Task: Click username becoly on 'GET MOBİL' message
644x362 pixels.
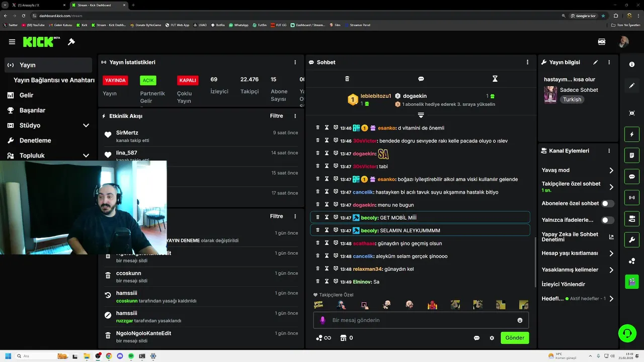Action: point(369,218)
